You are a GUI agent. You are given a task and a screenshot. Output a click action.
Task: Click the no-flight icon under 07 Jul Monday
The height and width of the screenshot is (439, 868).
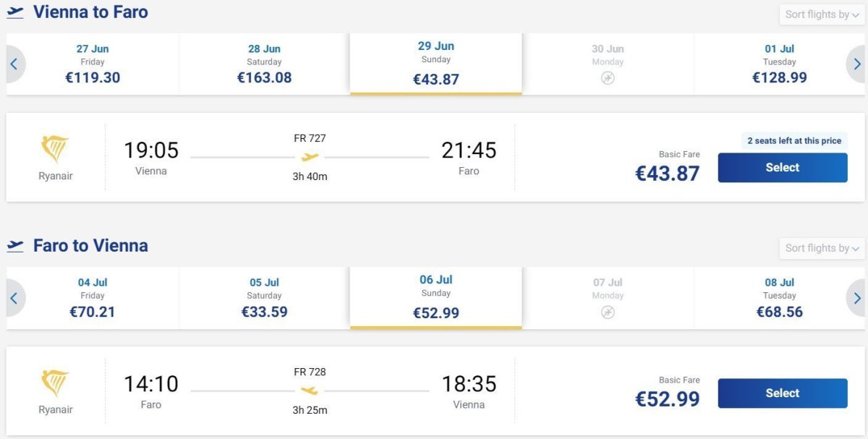pos(608,312)
